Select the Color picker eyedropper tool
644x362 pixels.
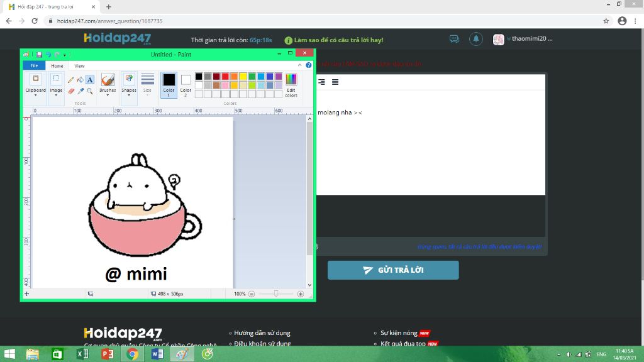80,91
